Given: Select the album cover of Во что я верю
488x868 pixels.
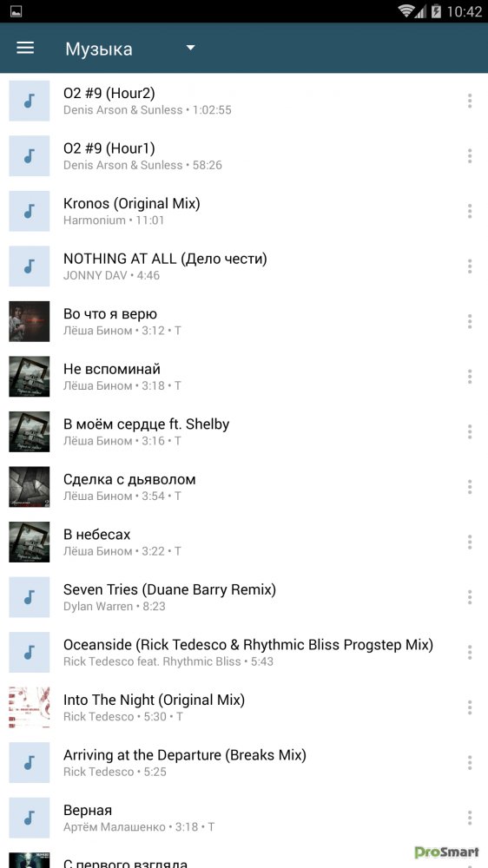Looking at the screenshot, I should pos(30,322).
